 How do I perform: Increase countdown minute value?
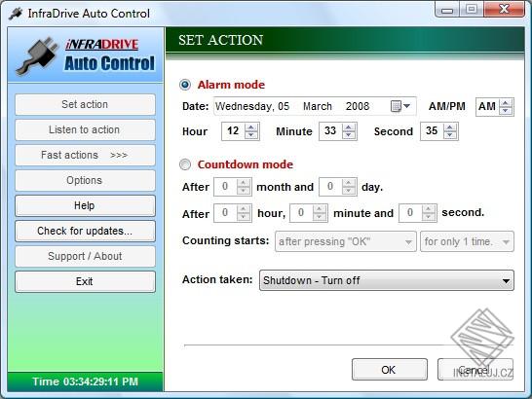320,209
